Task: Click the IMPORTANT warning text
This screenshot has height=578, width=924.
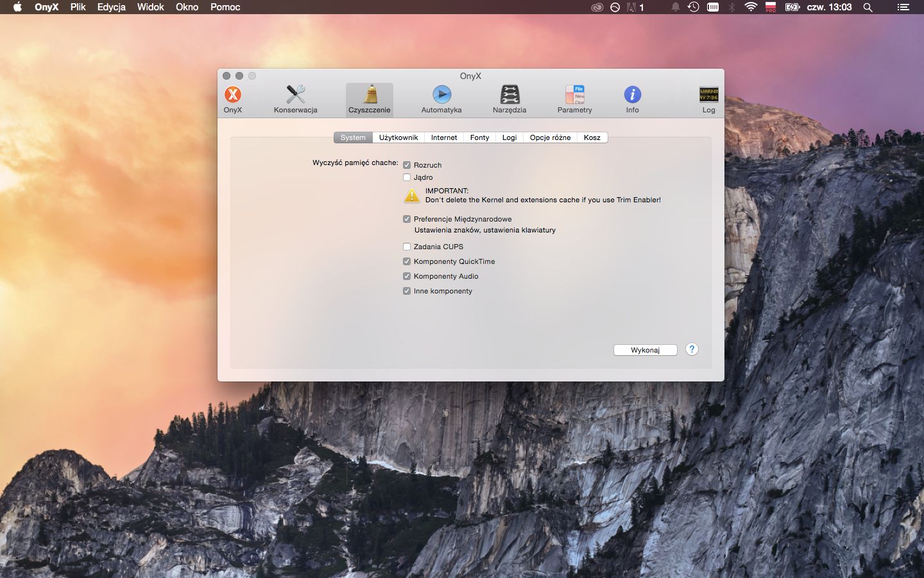Action: tap(543, 195)
